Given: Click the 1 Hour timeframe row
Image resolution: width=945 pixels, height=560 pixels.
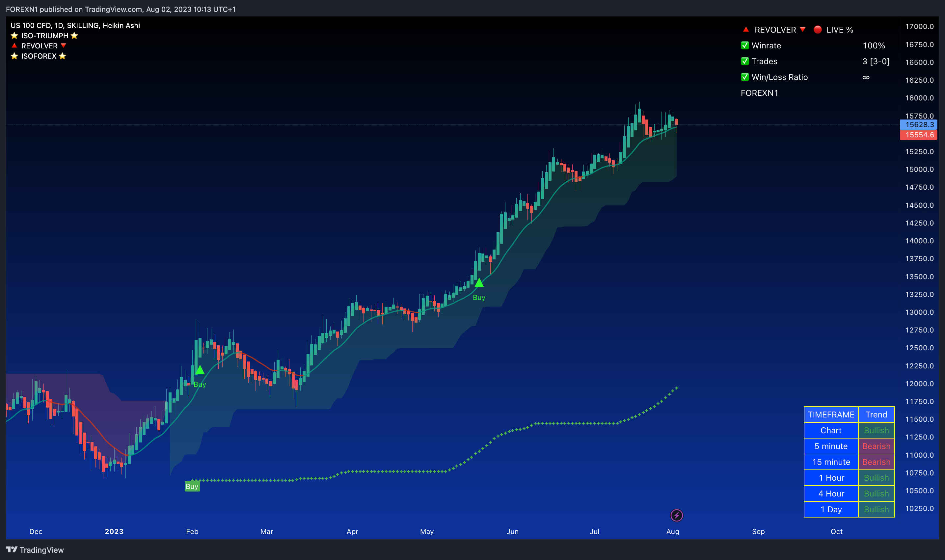Looking at the screenshot, I should pos(849,478).
